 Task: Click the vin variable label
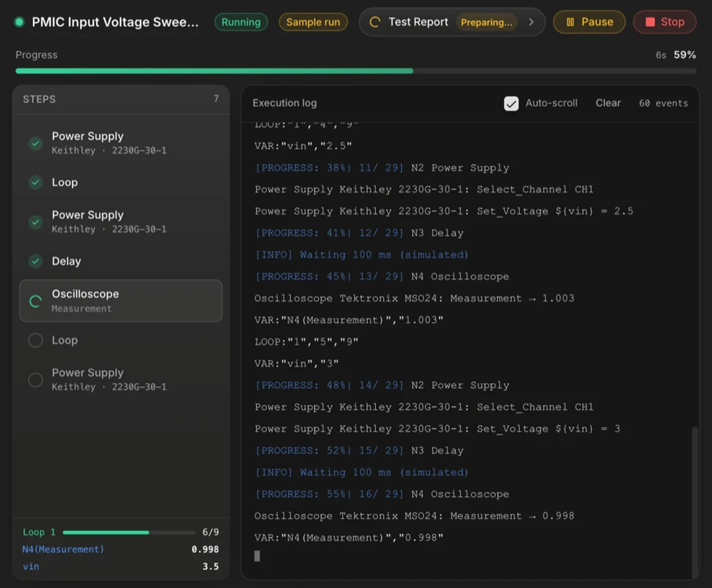click(31, 567)
